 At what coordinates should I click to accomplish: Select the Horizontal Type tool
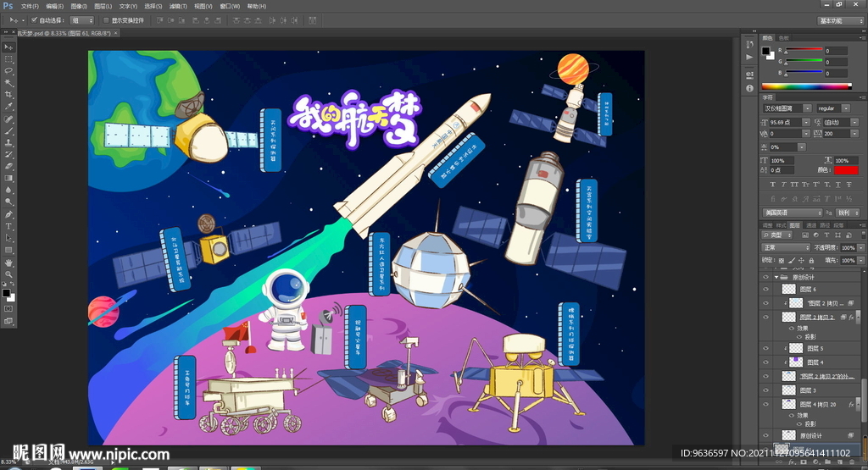[x=8, y=226]
